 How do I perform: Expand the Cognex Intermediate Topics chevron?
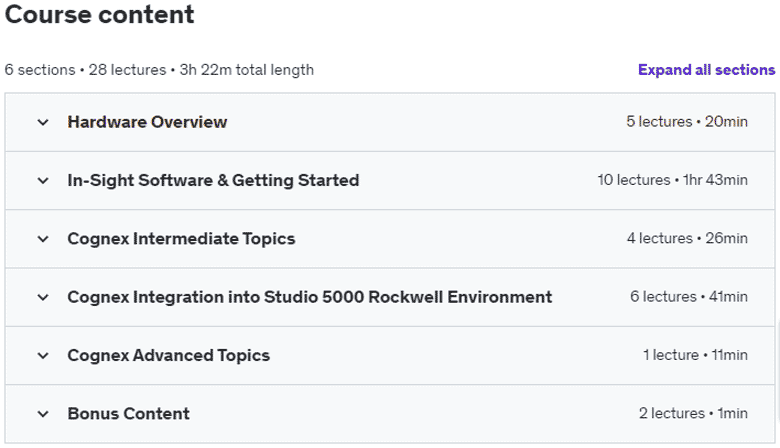(x=43, y=239)
